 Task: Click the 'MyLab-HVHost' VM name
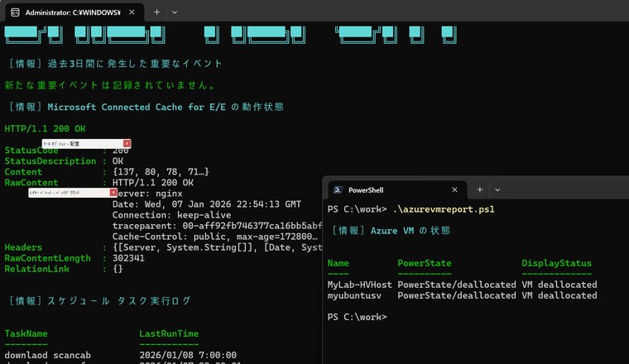coord(359,285)
